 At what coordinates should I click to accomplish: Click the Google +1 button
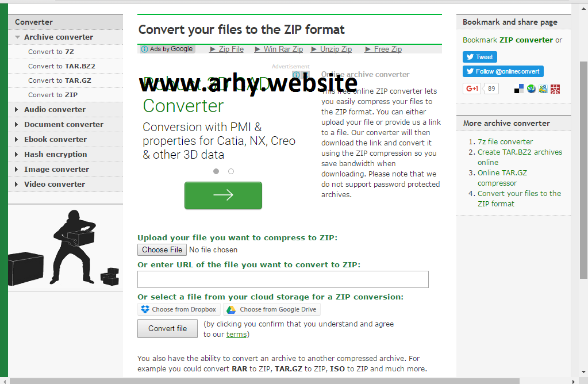coord(472,89)
